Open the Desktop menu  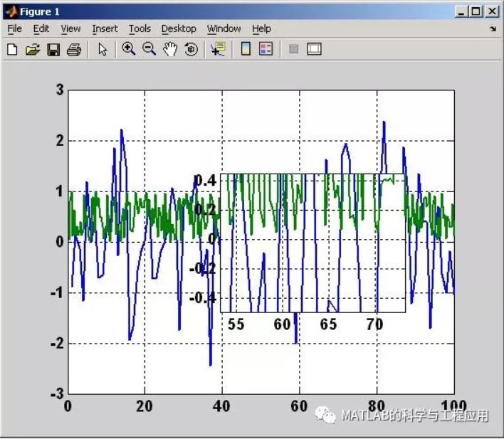click(179, 28)
